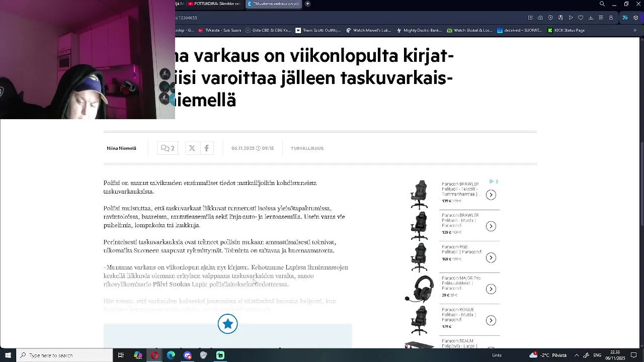Open the Mighty Ducks bookmark
The width and height of the screenshot is (644, 362).
[419, 30]
